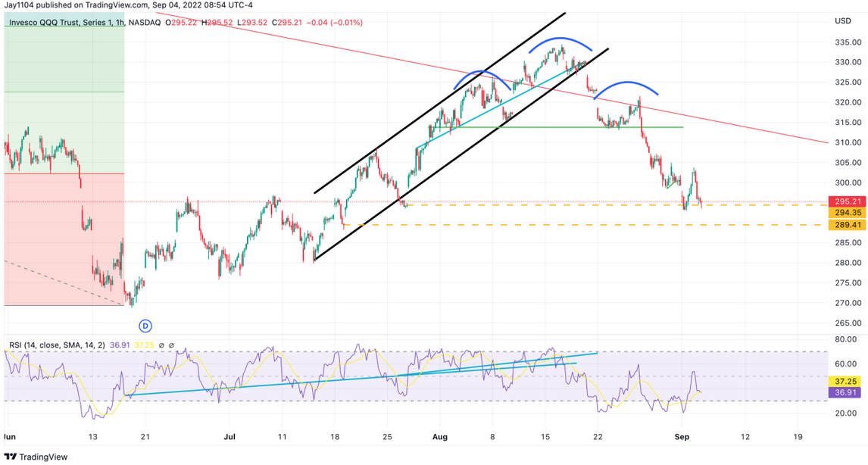Click the open value O295.22
Viewport: 868px width, 465px height.
click(x=181, y=23)
